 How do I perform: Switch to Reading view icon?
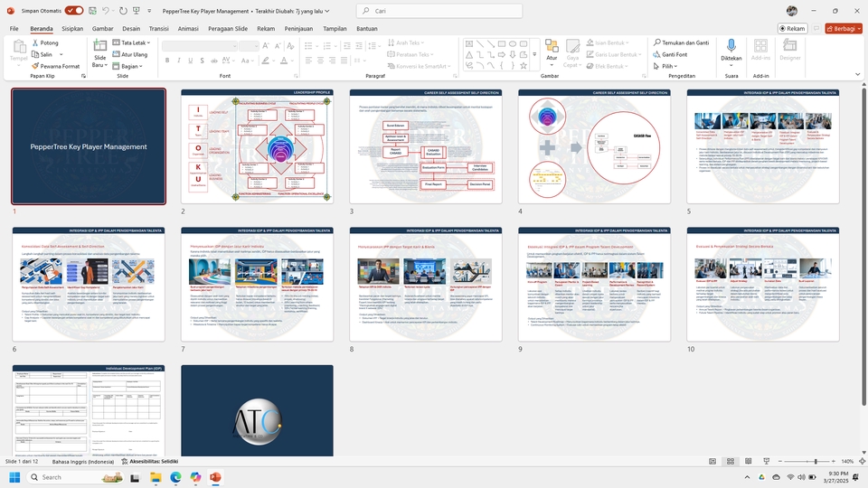(749, 462)
